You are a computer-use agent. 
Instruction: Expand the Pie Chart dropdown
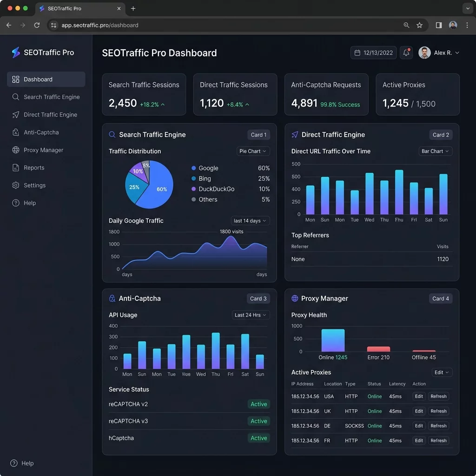click(253, 151)
